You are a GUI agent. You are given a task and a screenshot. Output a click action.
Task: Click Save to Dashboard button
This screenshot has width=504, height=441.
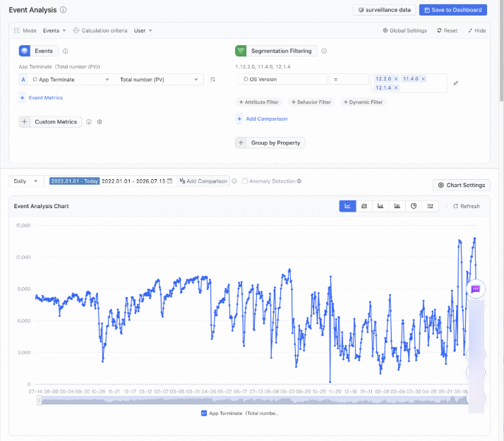click(x=453, y=10)
